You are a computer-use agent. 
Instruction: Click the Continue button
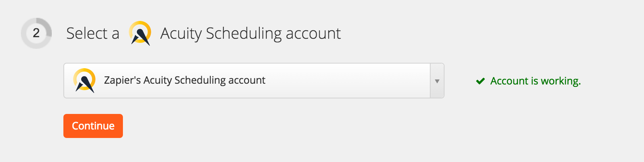point(93,126)
